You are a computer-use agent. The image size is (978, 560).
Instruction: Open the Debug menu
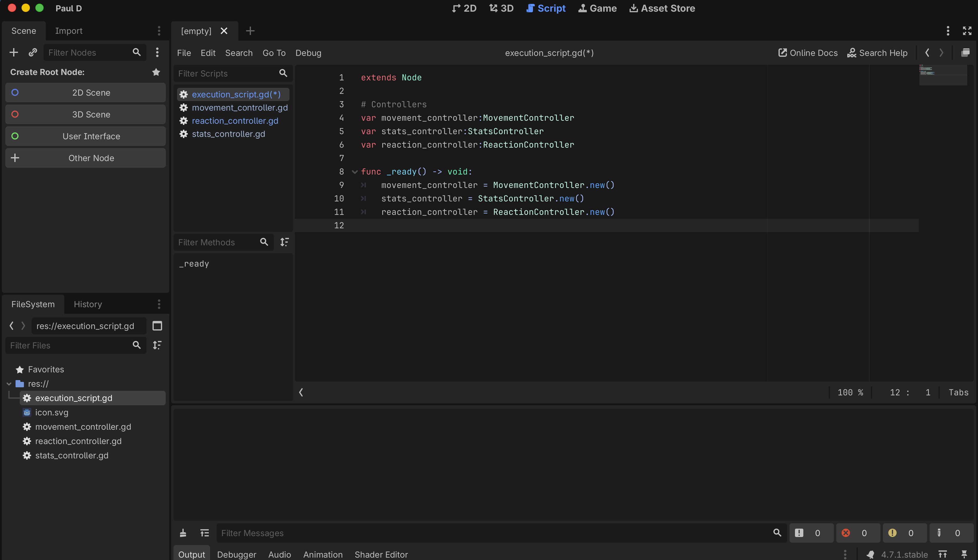(x=308, y=53)
